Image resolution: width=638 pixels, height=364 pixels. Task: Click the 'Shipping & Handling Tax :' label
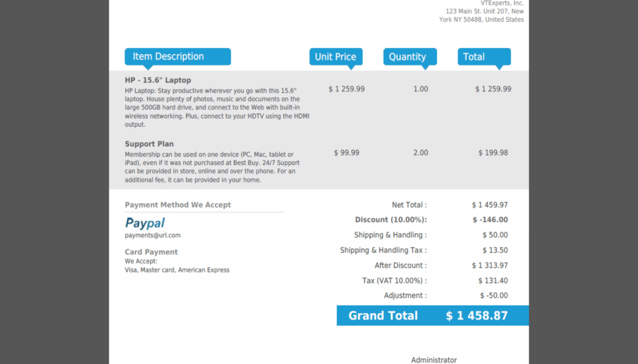(x=384, y=250)
